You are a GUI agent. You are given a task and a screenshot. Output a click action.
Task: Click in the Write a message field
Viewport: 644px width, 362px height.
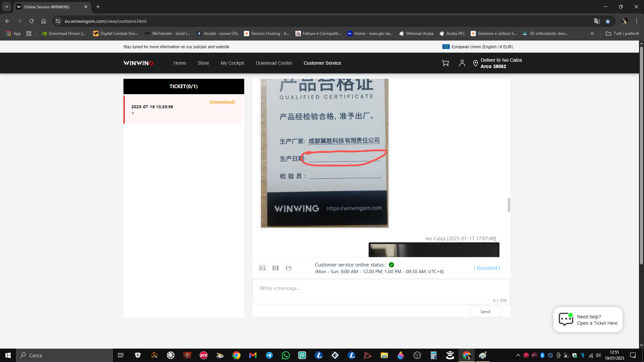381,292
